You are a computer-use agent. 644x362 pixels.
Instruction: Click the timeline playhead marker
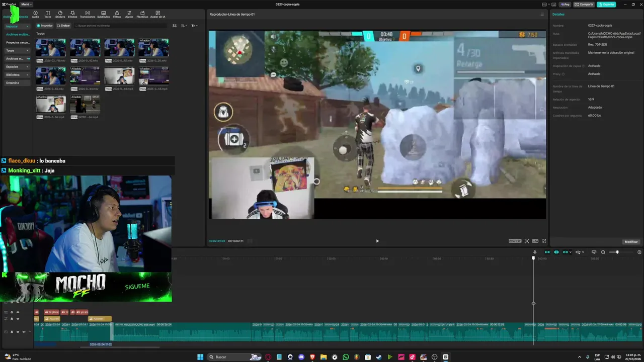tap(533, 258)
